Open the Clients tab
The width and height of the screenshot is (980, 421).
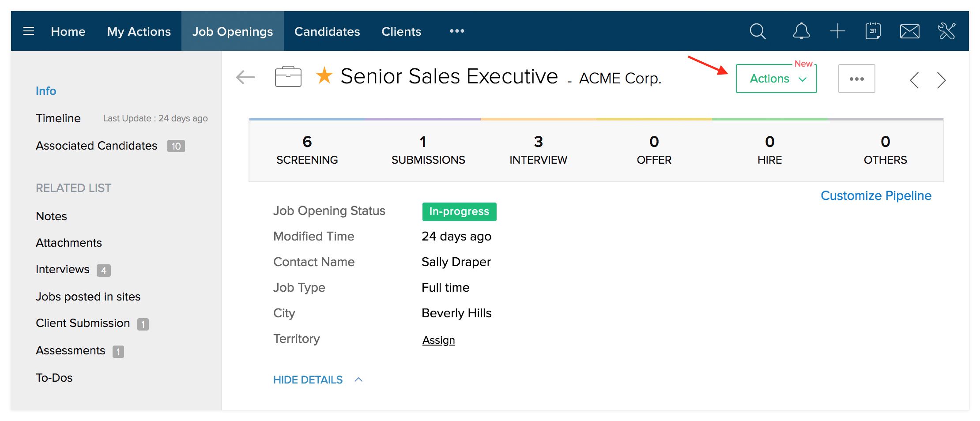pos(401,32)
